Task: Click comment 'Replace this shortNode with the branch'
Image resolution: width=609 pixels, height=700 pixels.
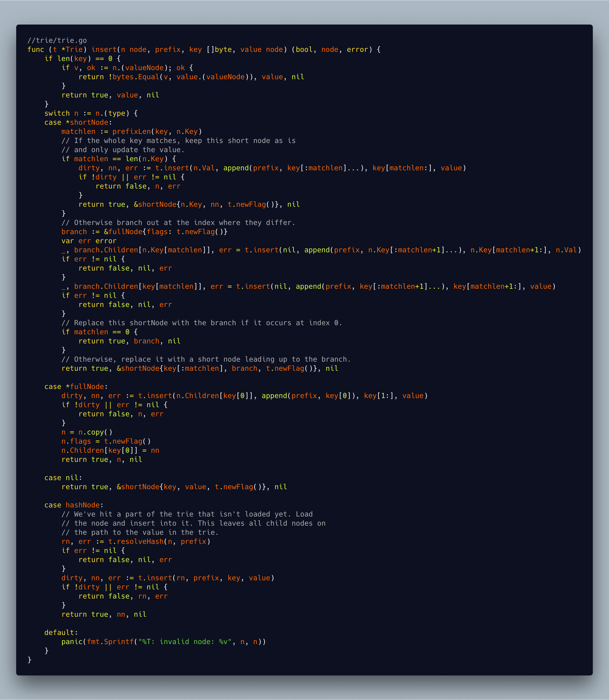Action: tap(202, 323)
